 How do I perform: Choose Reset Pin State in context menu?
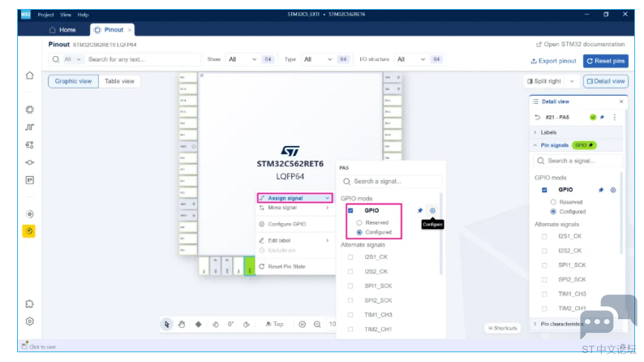coord(294,266)
